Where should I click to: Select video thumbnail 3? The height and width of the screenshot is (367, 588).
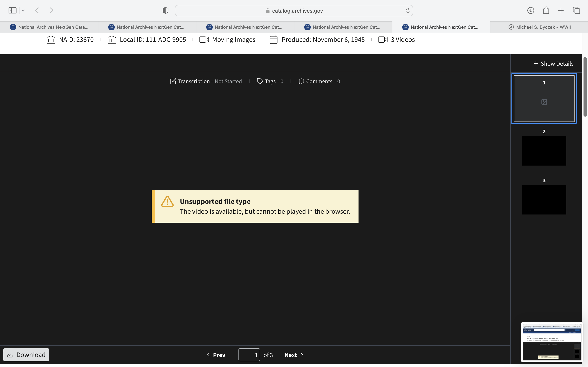544,200
